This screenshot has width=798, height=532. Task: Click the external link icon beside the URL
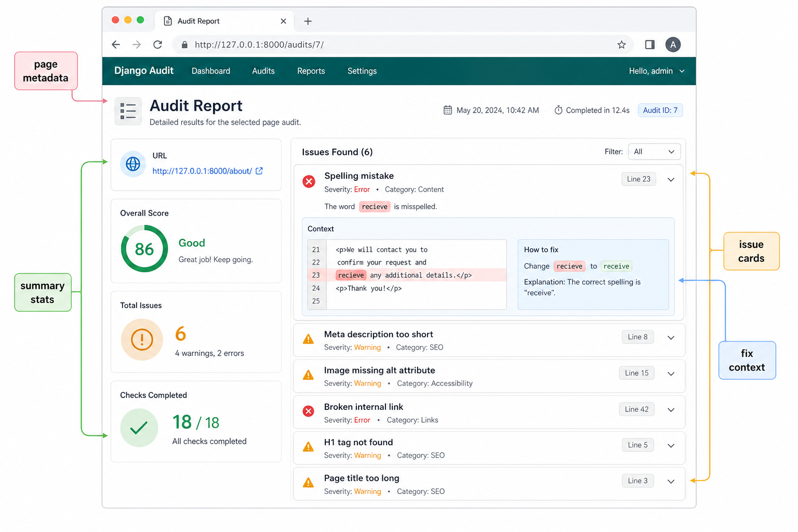tap(259, 171)
